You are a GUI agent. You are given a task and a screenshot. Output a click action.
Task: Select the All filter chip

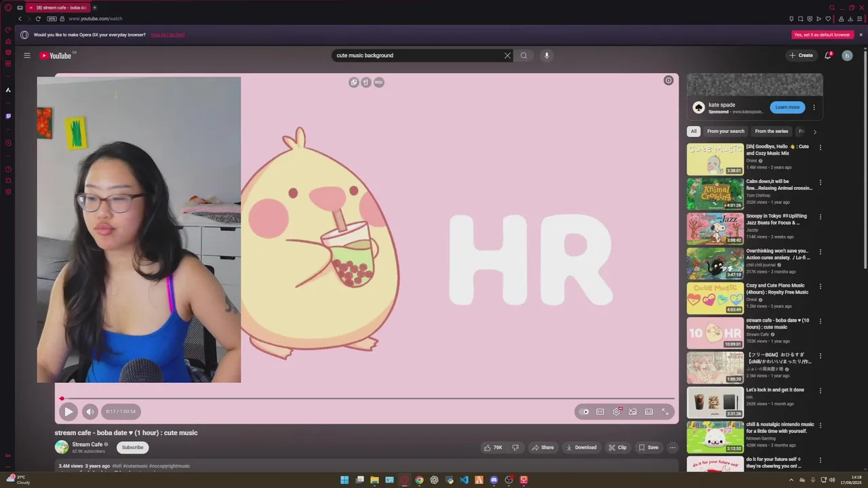pos(693,131)
